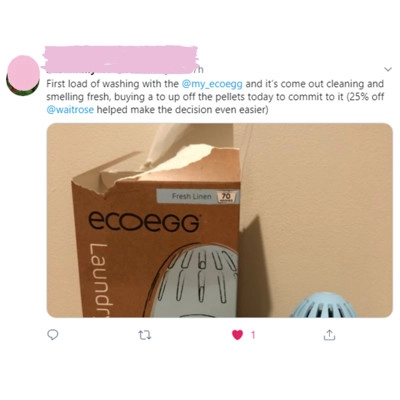Click the vertical Laundry text on box

click(x=98, y=281)
